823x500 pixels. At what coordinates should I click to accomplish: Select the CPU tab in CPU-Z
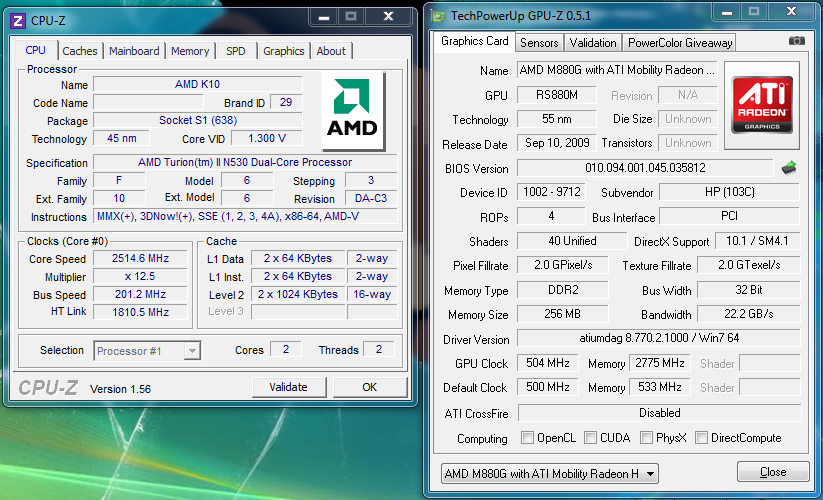35,50
